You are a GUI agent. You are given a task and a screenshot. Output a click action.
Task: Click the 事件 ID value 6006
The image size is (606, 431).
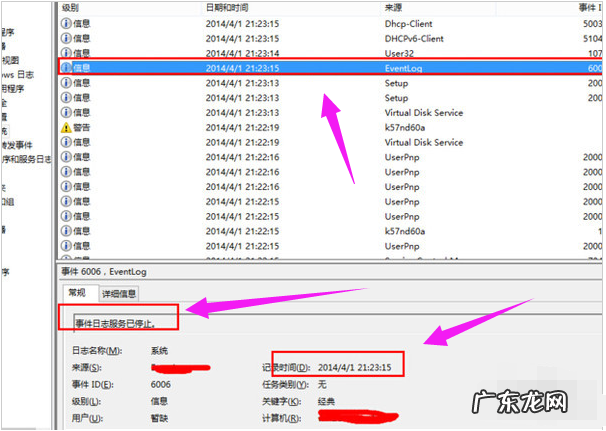pyautogui.click(x=160, y=384)
